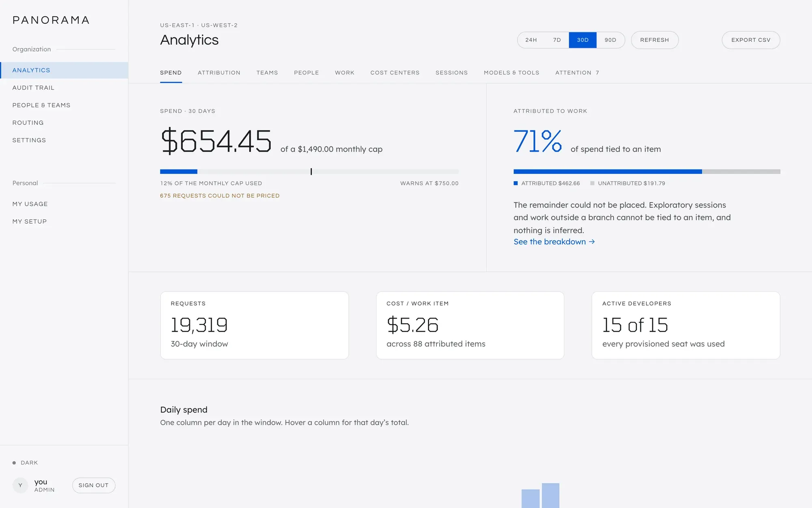
Task: Toggle the Dark theme switch
Action: click(x=25, y=462)
